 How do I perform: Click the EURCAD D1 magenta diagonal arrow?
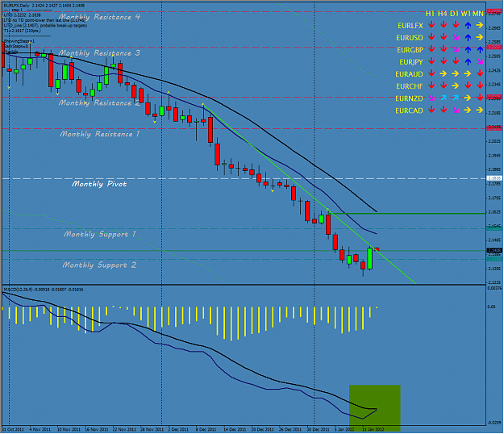point(456,111)
